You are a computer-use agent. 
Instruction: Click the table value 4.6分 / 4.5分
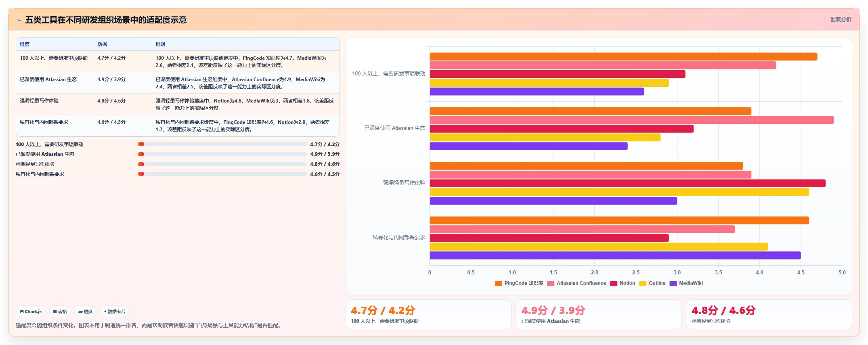(111, 122)
